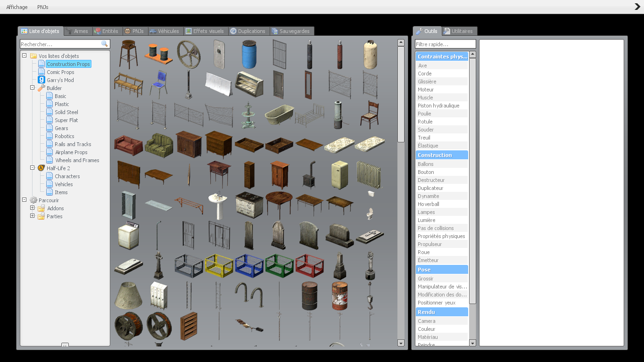Select the red wire cage prop
The height and width of the screenshot is (362, 644).
[309, 265]
